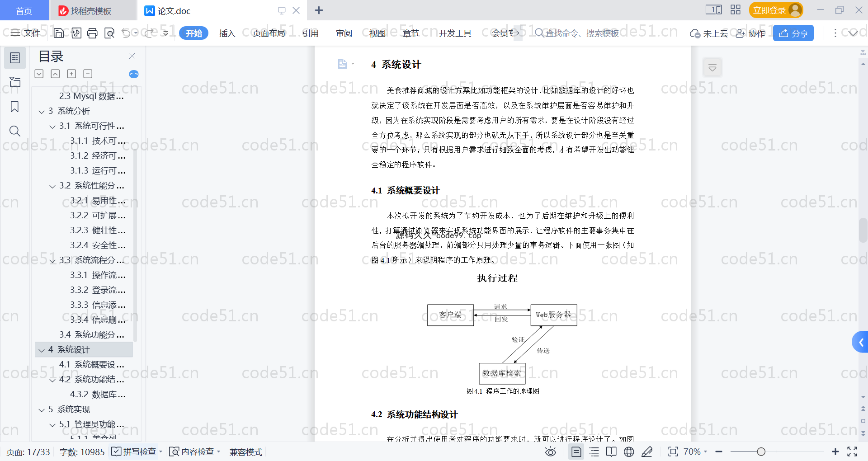This screenshot has width=868, height=461.
Task: Collapse all outline levels icon
Action: (x=55, y=74)
